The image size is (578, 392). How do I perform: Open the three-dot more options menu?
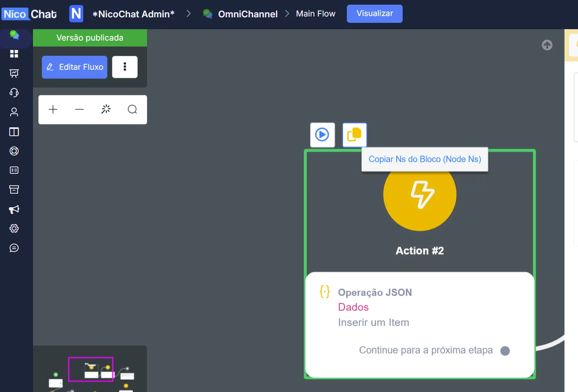(x=125, y=67)
